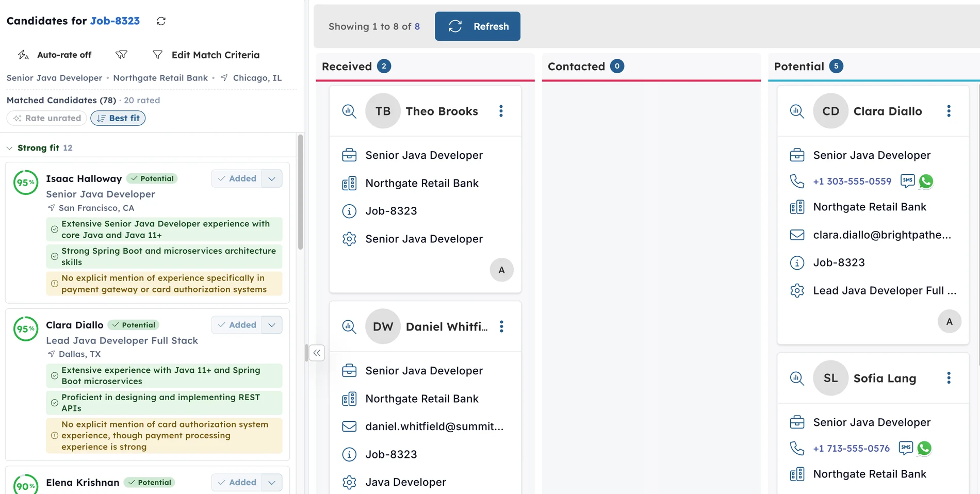Viewport: 980px width, 494px height.
Task: Call Sofia Lang at +1 713-555-0576
Action: (x=852, y=448)
